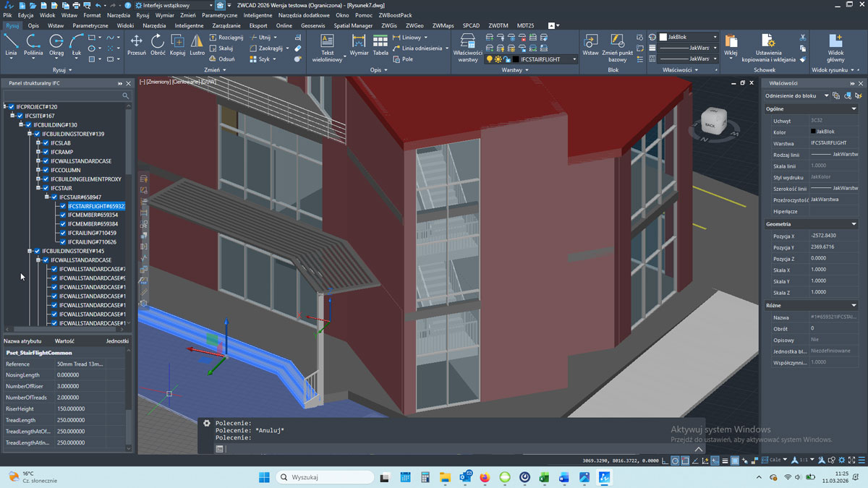Select the Linia drawing tool
868x488 pixels.
pyautogui.click(x=11, y=45)
